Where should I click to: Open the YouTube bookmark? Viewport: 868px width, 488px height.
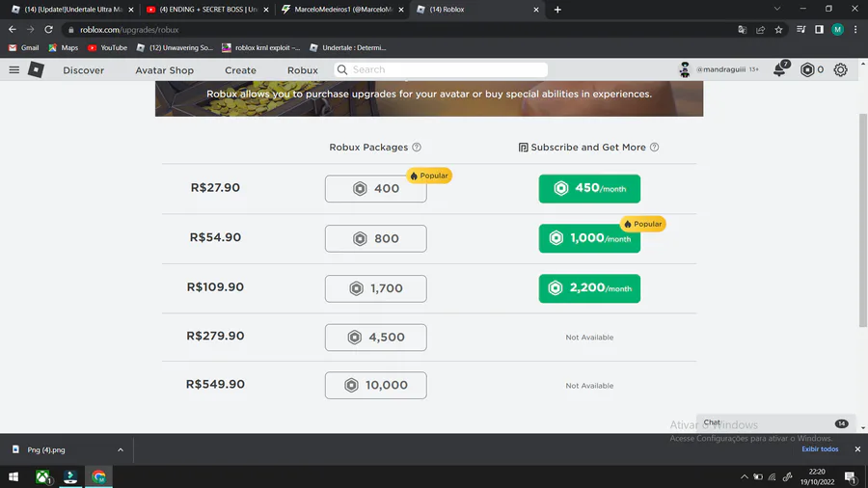107,47
